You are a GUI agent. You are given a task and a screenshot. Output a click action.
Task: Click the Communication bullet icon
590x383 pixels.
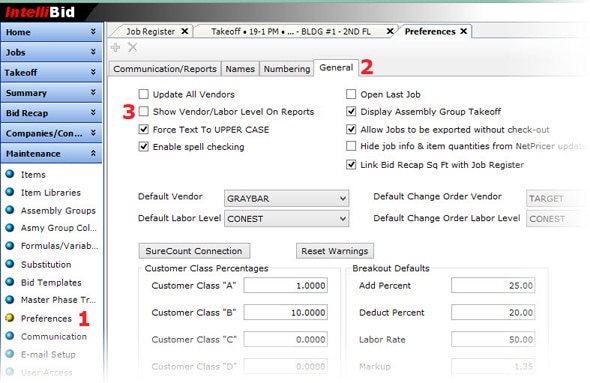tap(10, 336)
